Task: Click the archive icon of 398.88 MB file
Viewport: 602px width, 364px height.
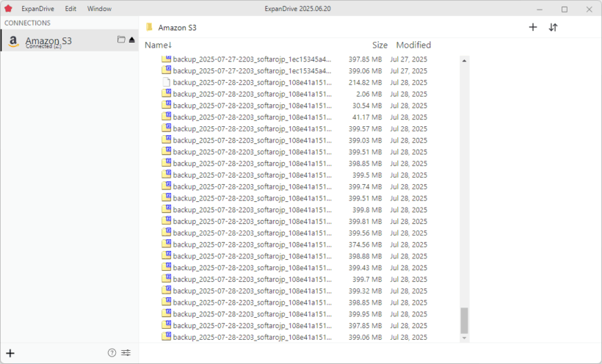Action: [x=166, y=255]
